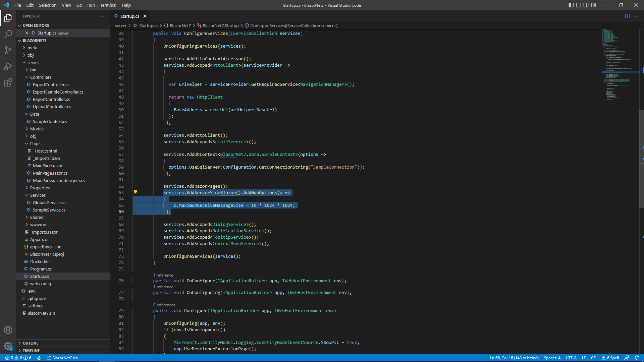644x362 pixels.
Task: Toggle the bottom panel visibility
Action: 579,5
